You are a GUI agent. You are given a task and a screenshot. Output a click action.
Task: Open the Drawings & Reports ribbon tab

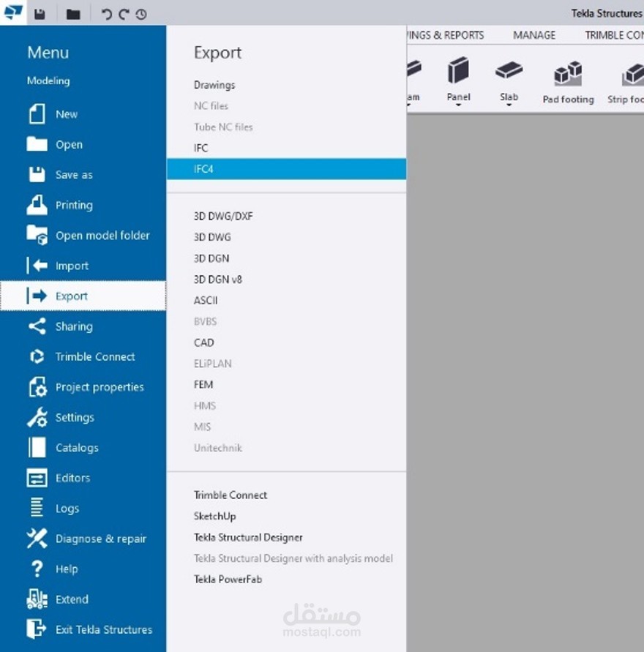[445, 35]
